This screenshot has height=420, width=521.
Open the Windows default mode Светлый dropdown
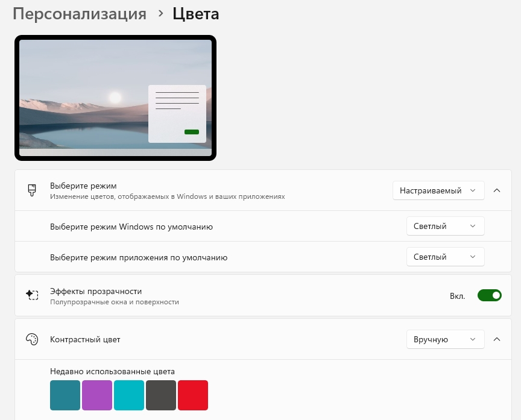(445, 226)
